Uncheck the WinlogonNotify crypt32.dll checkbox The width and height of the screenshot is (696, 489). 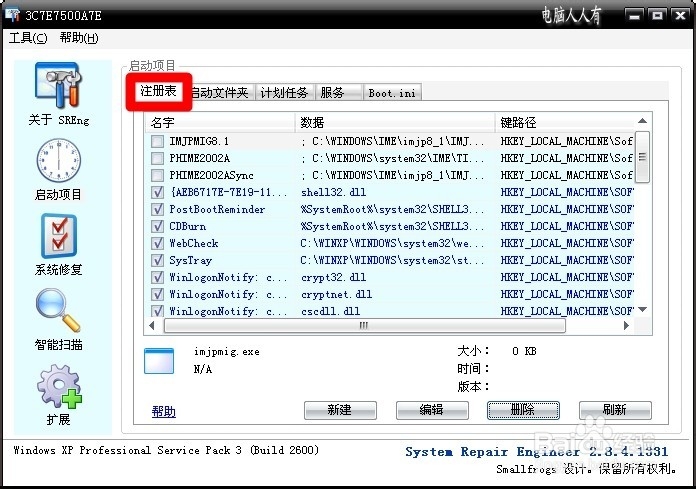coord(157,277)
